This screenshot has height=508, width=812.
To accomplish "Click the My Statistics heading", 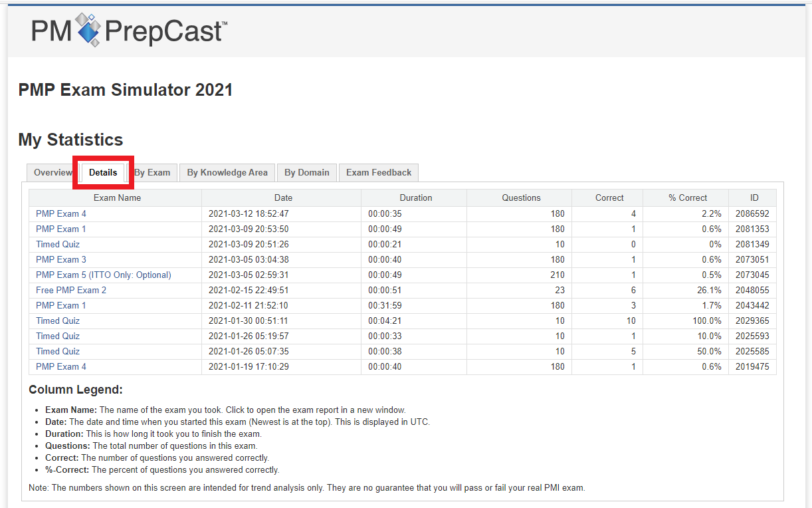I will [70, 140].
